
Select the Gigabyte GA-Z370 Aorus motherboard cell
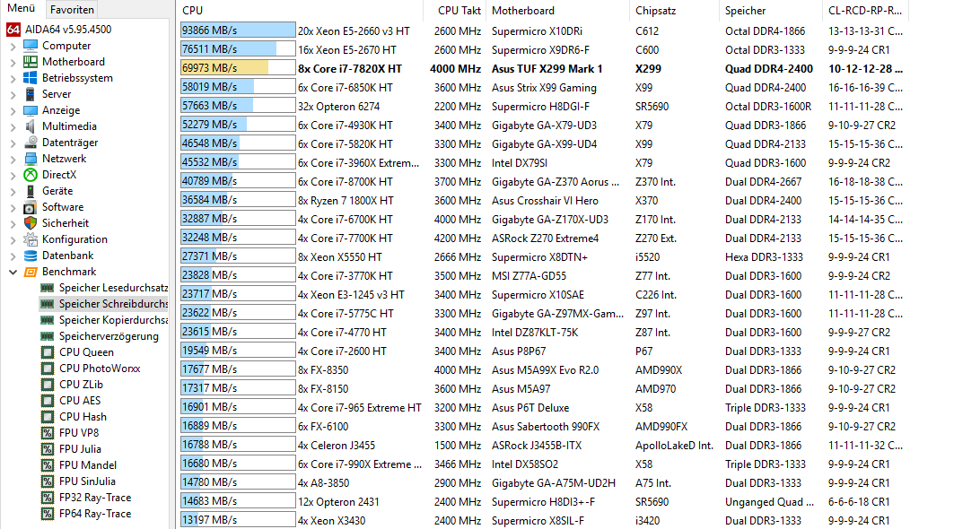[556, 182]
